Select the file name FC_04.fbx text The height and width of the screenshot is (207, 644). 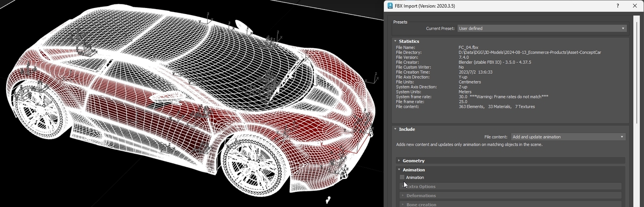click(468, 47)
